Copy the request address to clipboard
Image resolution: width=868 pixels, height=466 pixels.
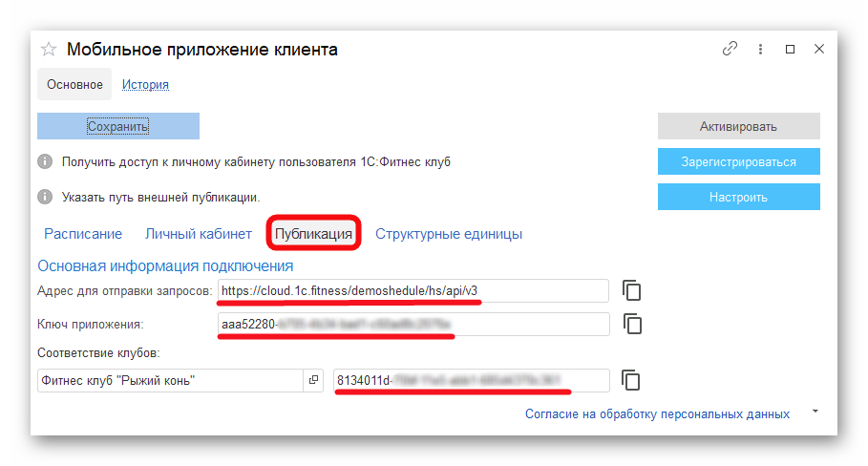[631, 290]
